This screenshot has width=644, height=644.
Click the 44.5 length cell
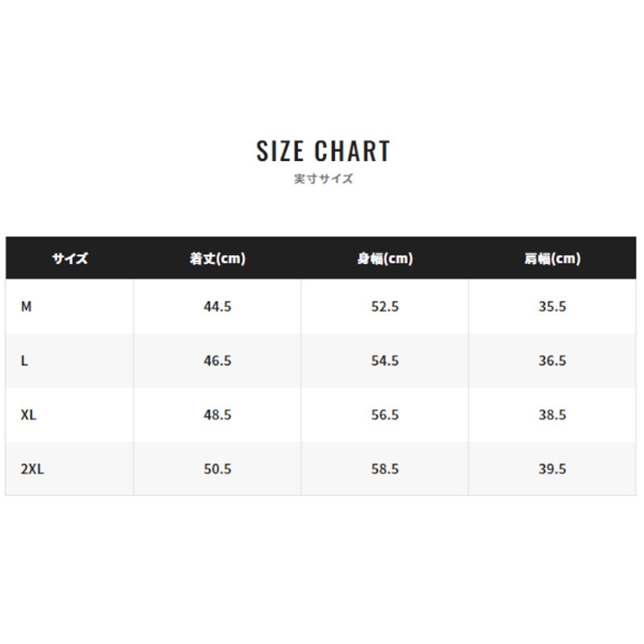217,306
